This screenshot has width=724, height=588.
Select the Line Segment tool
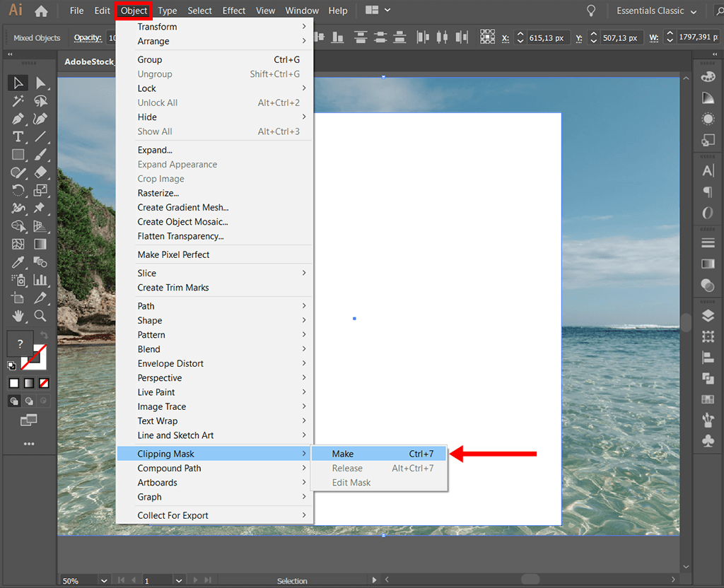click(40, 136)
